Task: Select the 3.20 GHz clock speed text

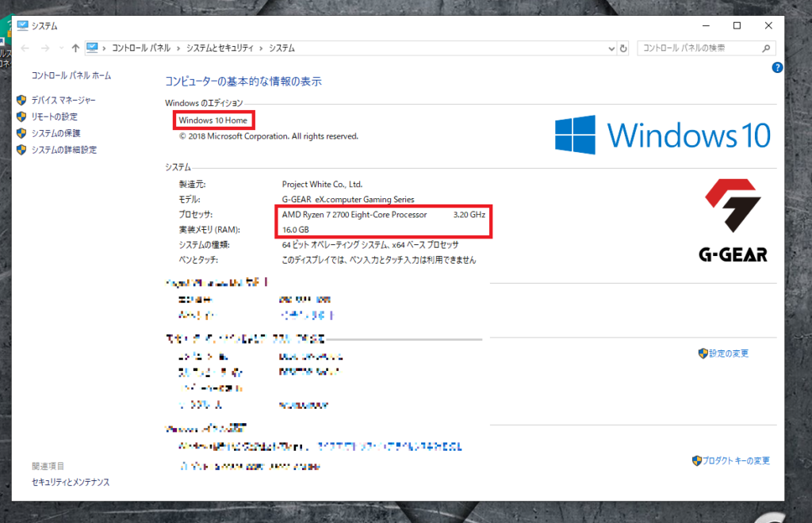Action: 469,214
